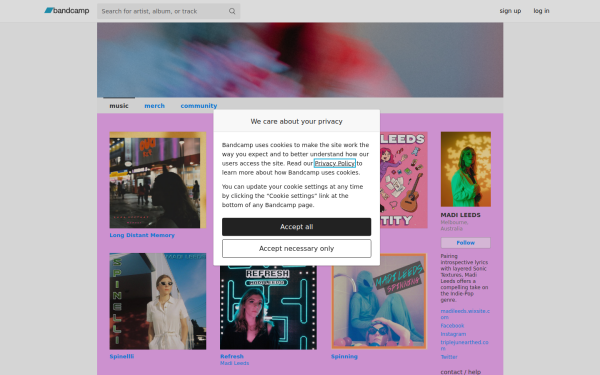Follow Madi Leeds
The height and width of the screenshot is (375, 600).
[x=466, y=243]
